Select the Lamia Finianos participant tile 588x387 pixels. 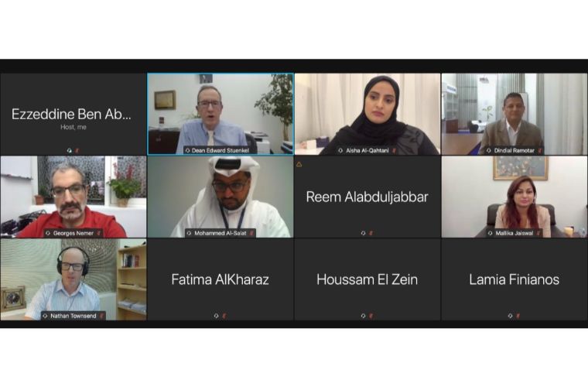tap(514, 279)
